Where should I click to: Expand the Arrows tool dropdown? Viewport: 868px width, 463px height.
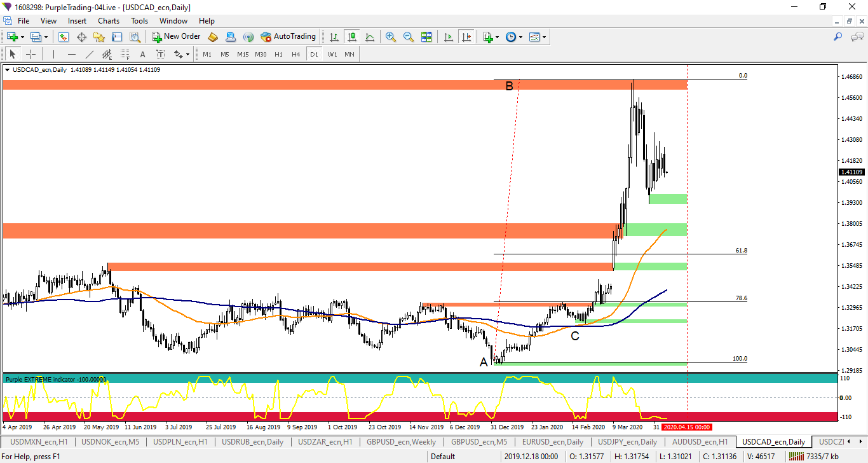(187, 54)
